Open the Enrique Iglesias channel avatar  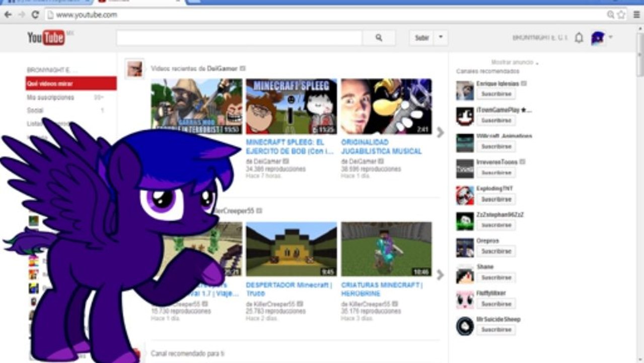(x=465, y=90)
